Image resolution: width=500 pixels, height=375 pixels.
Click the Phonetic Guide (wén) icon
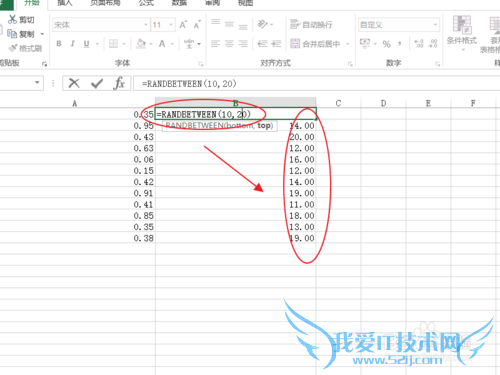click(189, 44)
